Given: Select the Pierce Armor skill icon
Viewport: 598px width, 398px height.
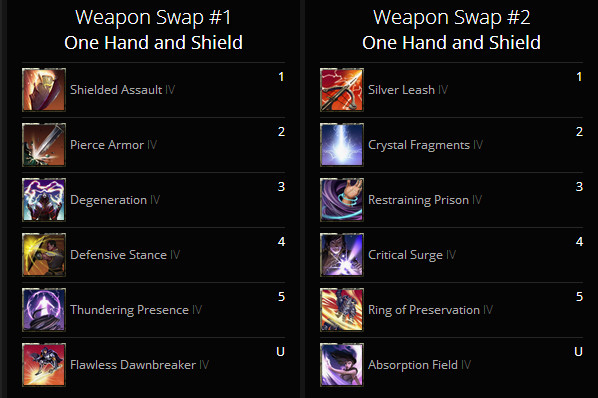Looking at the screenshot, I should [44, 145].
